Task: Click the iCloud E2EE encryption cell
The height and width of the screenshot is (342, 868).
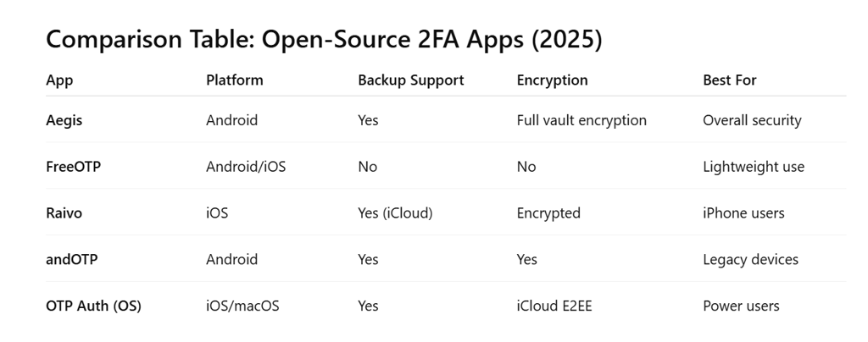Action: click(554, 306)
